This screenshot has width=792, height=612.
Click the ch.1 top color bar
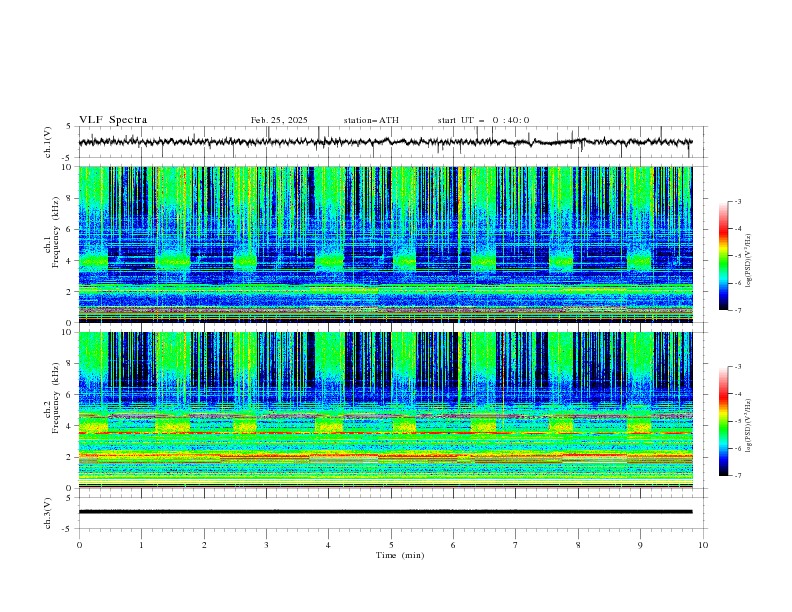point(724,255)
